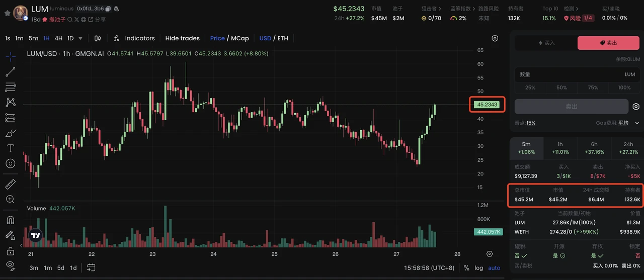Expand the timeframe interval dropdown
Viewport: 644px width, 280px height.
[x=80, y=38]
